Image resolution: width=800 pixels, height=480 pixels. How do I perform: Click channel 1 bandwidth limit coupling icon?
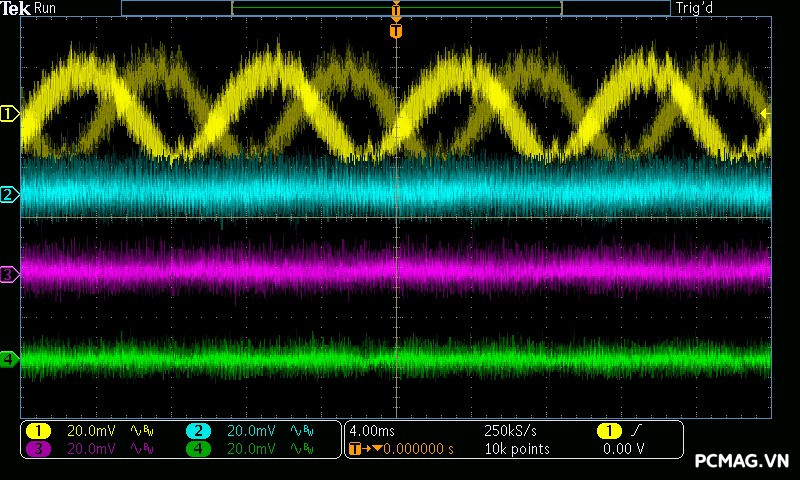140,431
